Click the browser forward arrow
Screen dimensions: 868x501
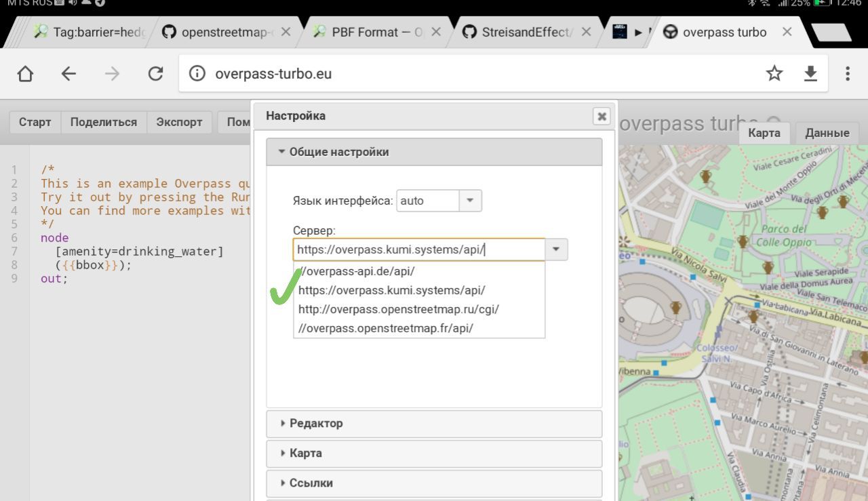click(x=112, y=74)
